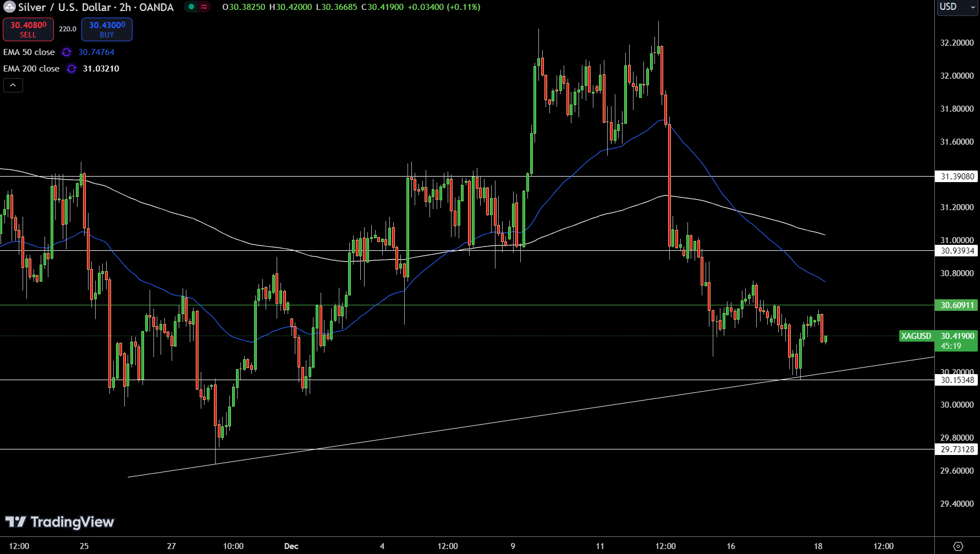This screenshot has height=554, width=980.
Task: Open the USD currency dropdown
Action: click(x=957, y=7)
